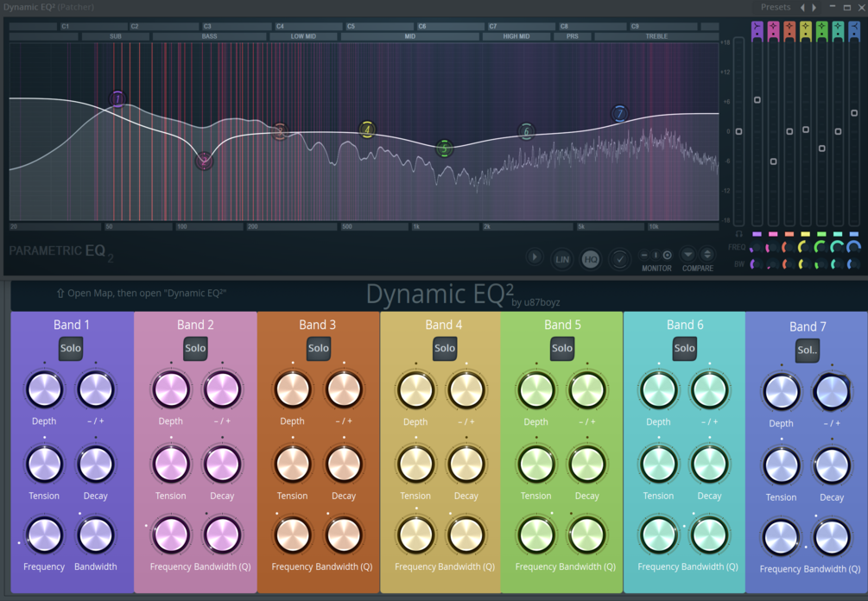Viewport: 868px width, 601px height.
Task: Click the Band 3 Decay knob
Action: [x=344, y=465]
